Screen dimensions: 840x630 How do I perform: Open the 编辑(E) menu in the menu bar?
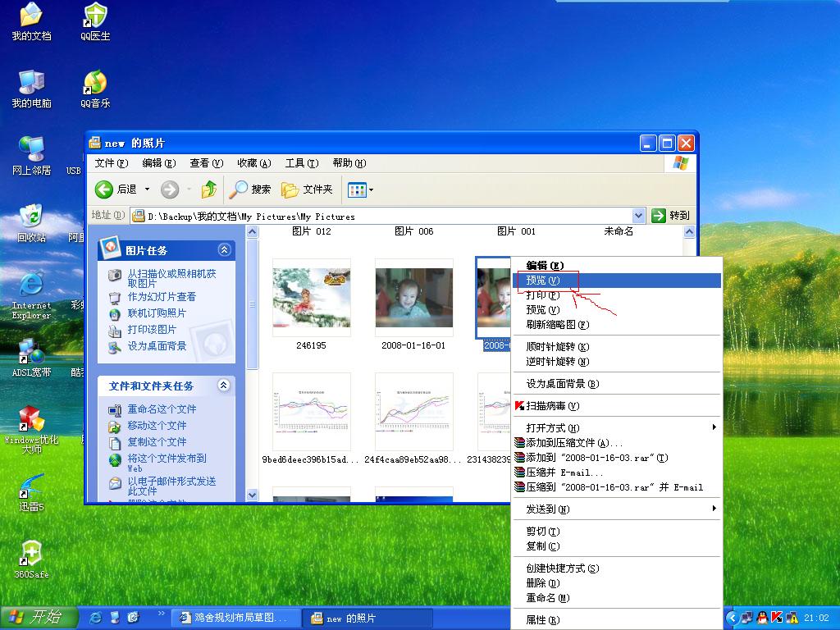(159, 163)
